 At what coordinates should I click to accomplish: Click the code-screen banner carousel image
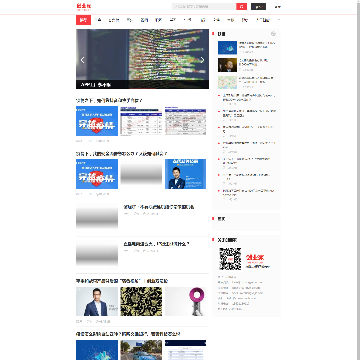pos(142,59)
